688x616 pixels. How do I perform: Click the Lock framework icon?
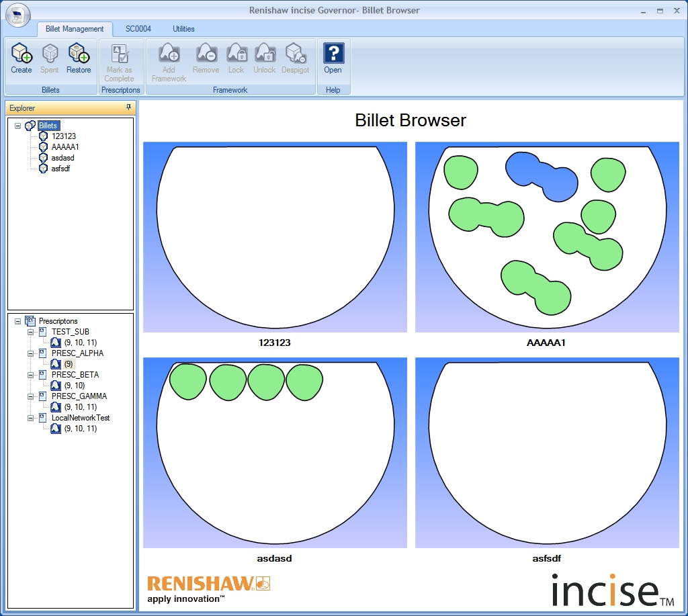click(x=236, y=54)
